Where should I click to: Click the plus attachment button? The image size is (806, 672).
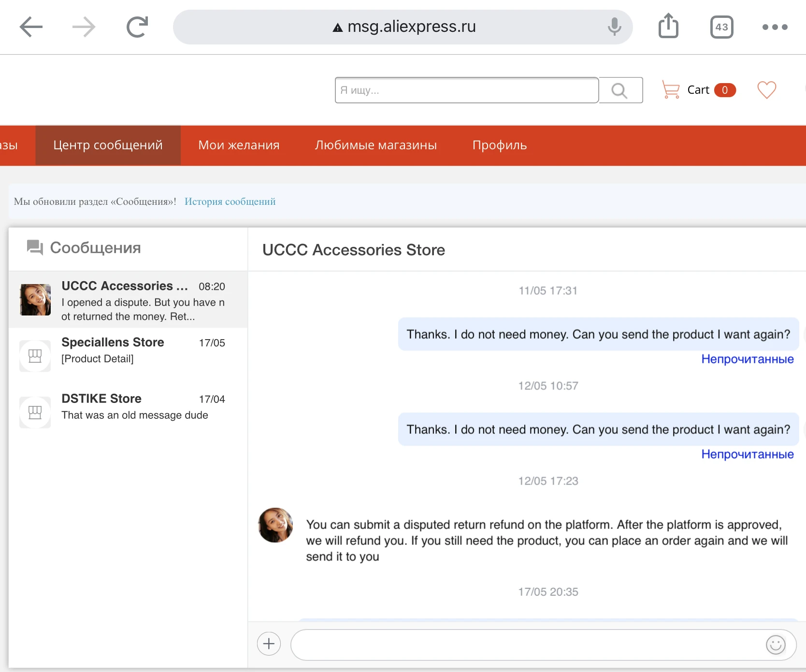(269, 643)
